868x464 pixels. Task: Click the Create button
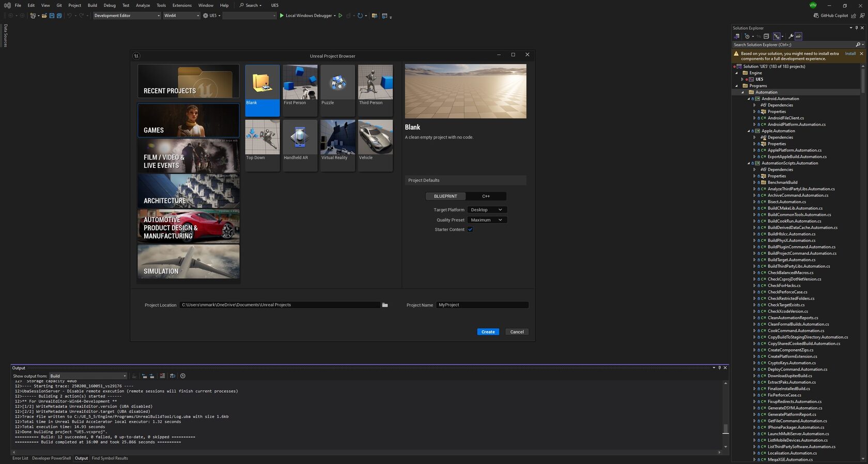coord(488,332)
